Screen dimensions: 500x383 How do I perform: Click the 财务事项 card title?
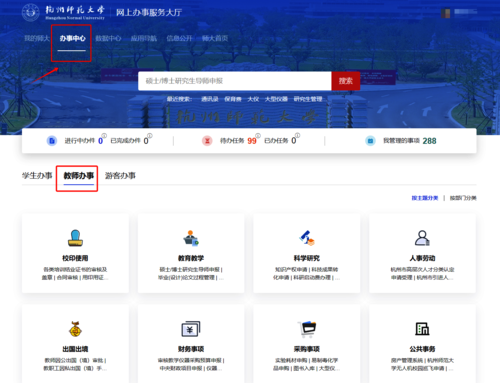191,349
